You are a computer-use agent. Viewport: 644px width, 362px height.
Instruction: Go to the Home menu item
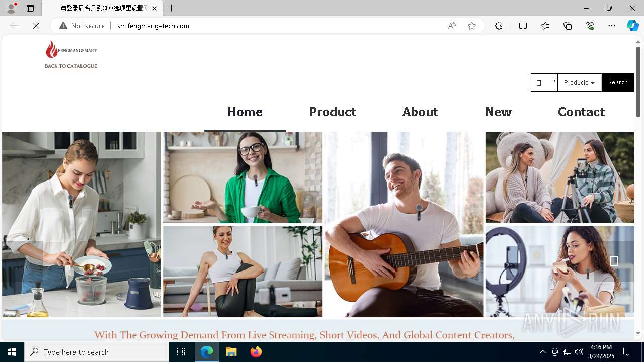[245, 112]
